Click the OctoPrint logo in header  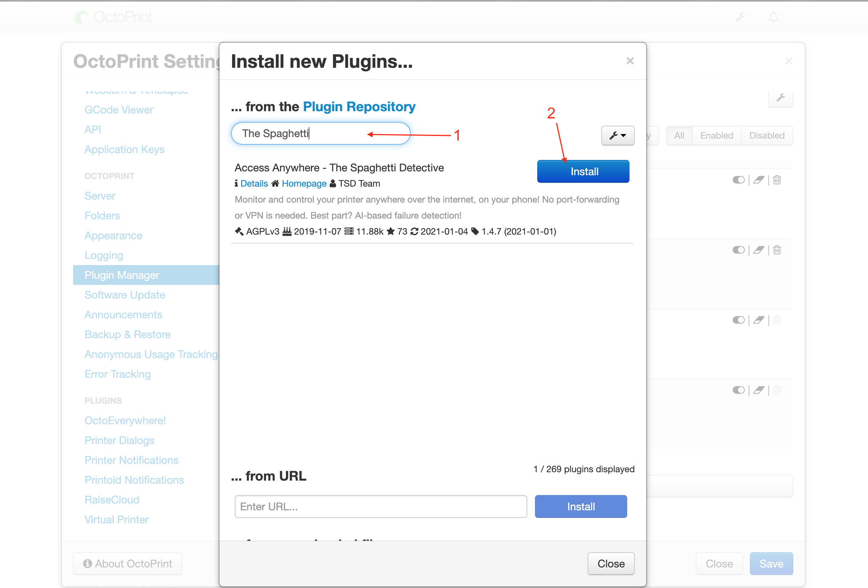point(113,17)
